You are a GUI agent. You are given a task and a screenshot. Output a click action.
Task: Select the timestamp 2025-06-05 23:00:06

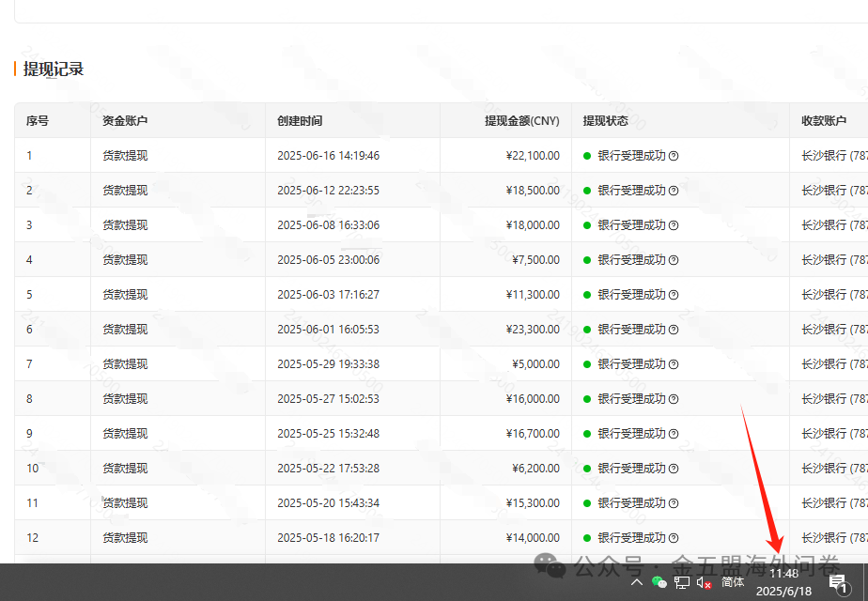(328, 260)
